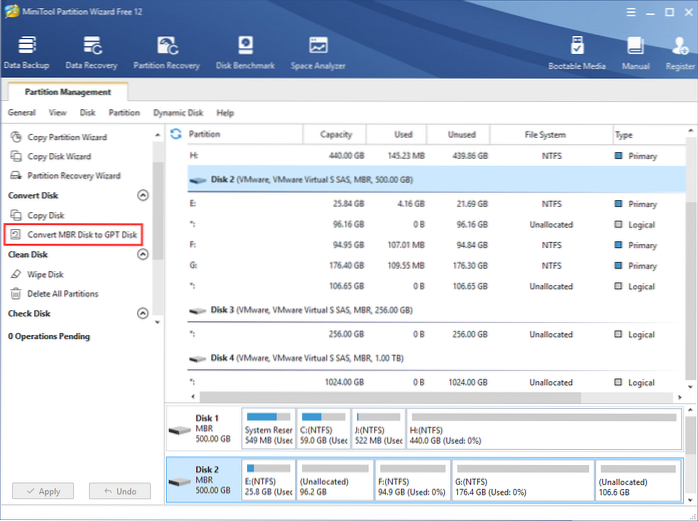Run the Disk Benchmark tool

click(x=246, y=52)
